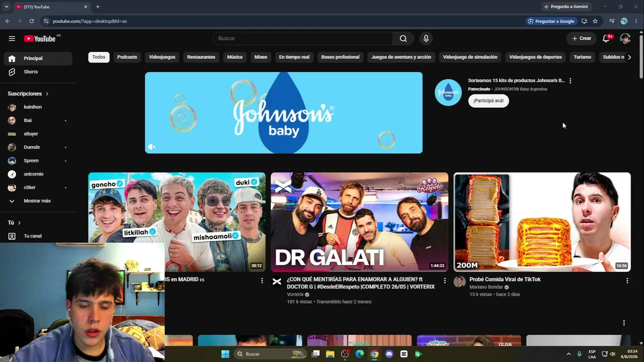Image resolution: width=644 pixels, height=362 pixels.
Task: Select the Podcasts filter chip
Action: click(127, 57)
